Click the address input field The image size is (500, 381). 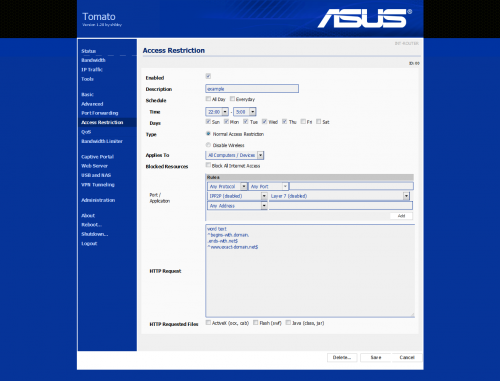click(x=341, y=206)
